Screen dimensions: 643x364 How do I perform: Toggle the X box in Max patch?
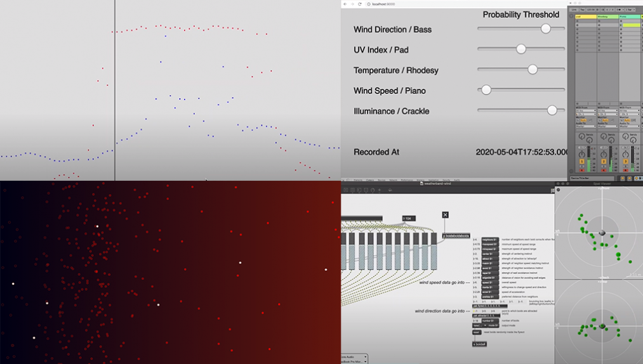(445, 216)
